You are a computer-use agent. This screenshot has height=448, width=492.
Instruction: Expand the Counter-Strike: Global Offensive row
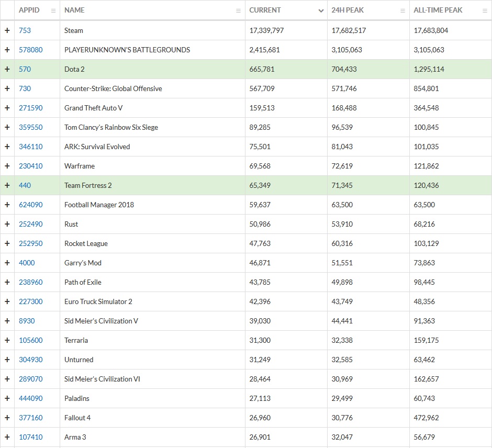pyautogui.click(x=7, y=88)
